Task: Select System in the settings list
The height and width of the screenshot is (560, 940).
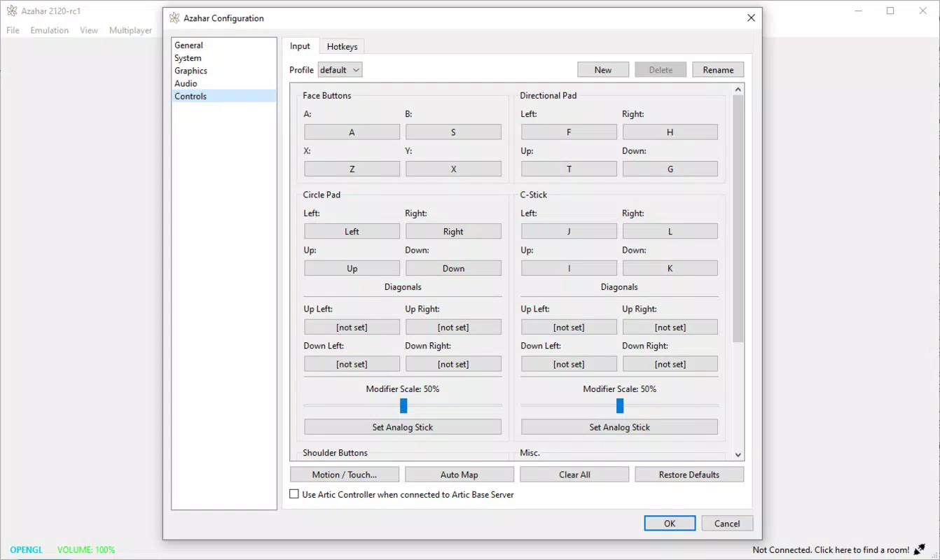Action: pos(224,58)
